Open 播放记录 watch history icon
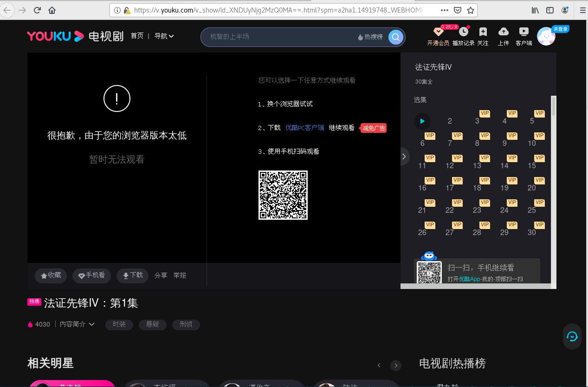588x387 pixels. [463, 32]
